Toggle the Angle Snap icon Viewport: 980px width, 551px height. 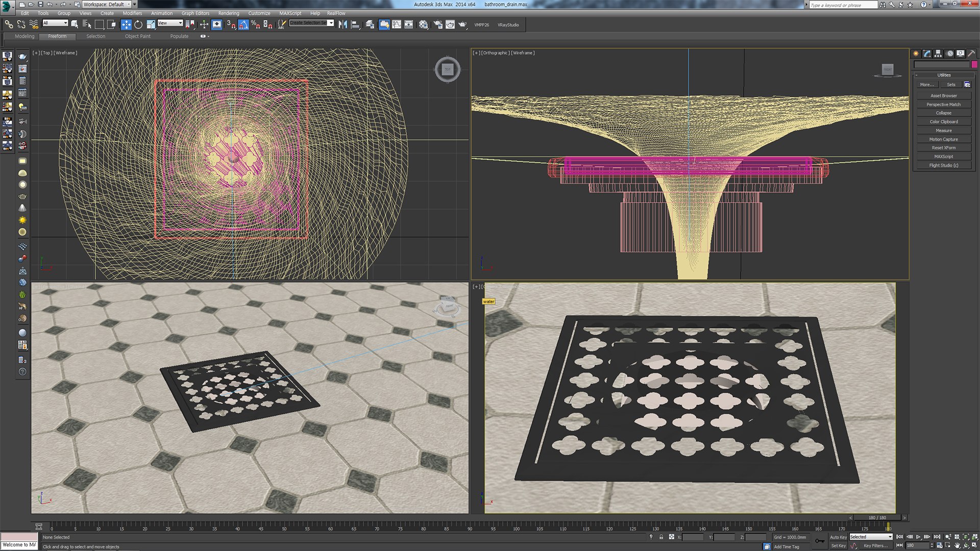tap(243, 24)
